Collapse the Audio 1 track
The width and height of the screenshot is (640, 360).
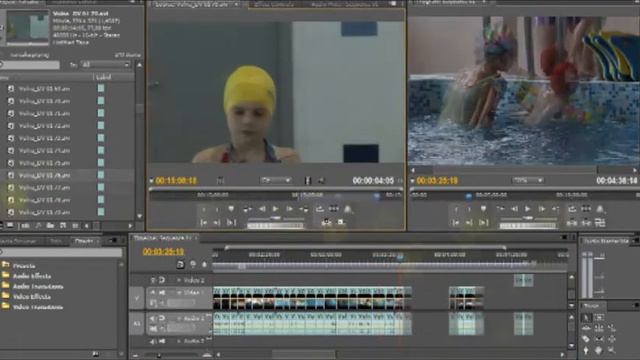[x=178, y=318]
